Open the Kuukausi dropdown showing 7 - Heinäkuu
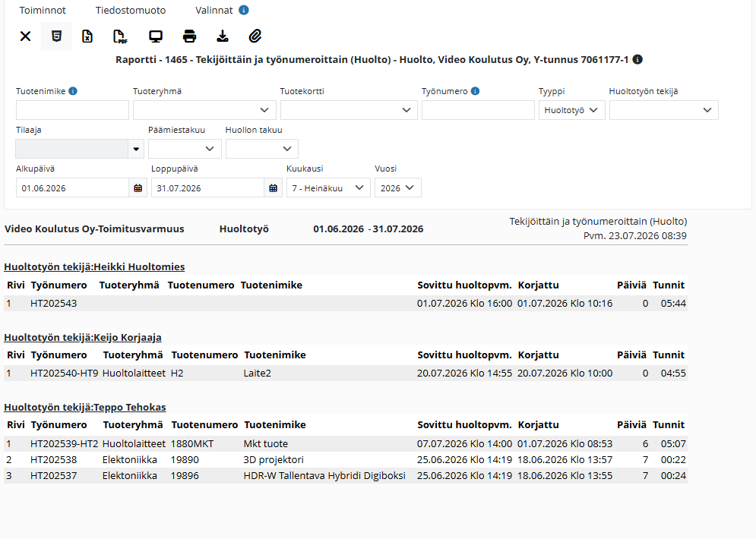 [328, 188]
